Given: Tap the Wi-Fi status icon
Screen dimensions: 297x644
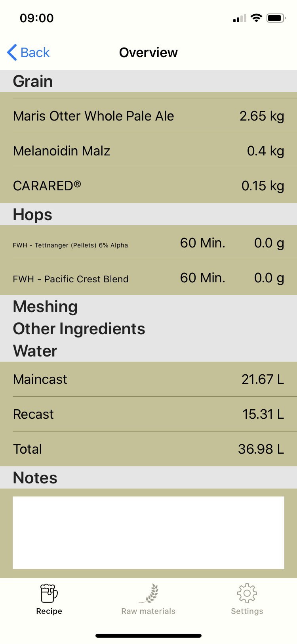Looking at the screenshot, I should coord(256,18).
